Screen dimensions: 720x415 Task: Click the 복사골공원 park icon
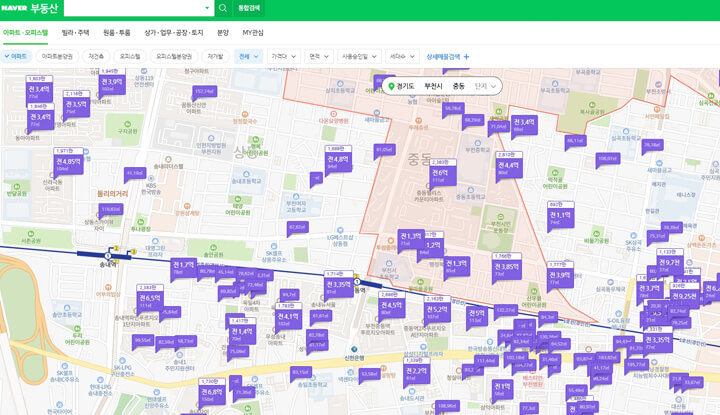point(592,105)
